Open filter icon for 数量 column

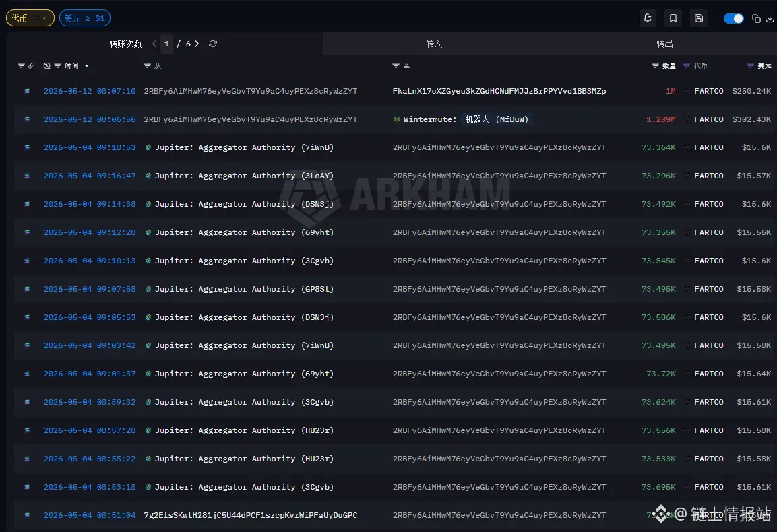[655, 65]
